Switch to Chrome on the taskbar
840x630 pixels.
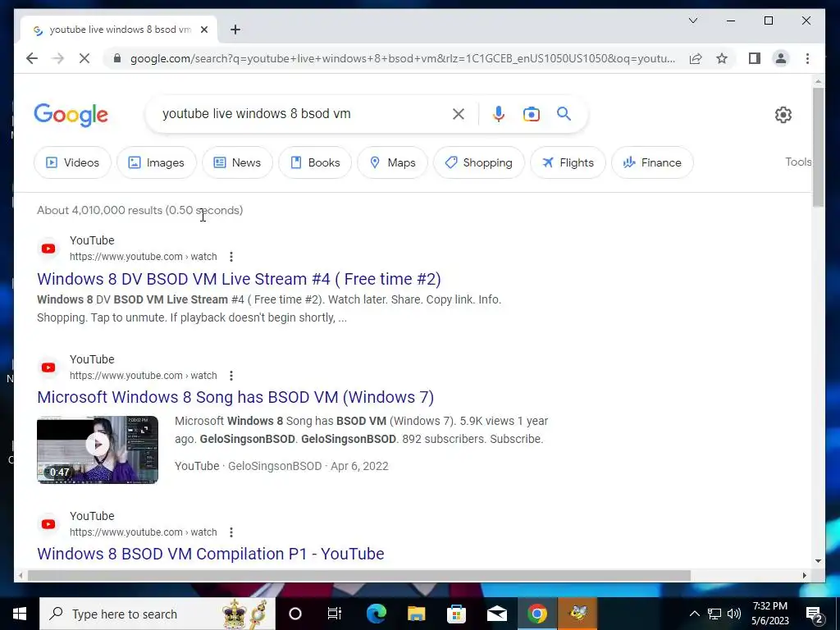tap(536, 614)
